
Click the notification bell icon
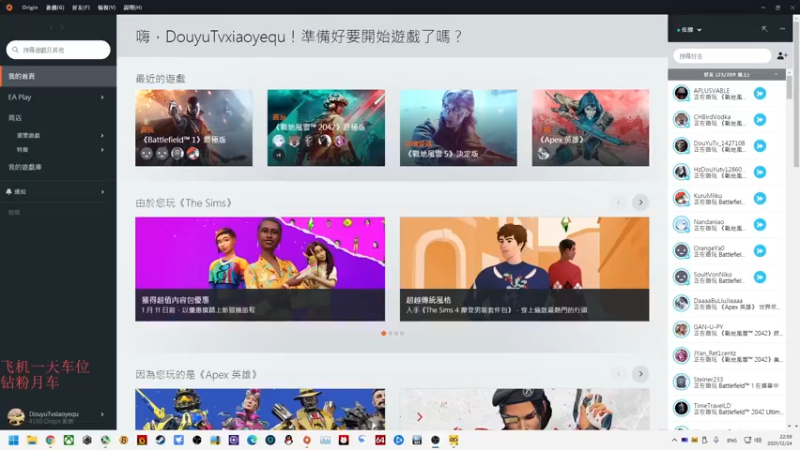pyautogui.click(x=9, y=192)
